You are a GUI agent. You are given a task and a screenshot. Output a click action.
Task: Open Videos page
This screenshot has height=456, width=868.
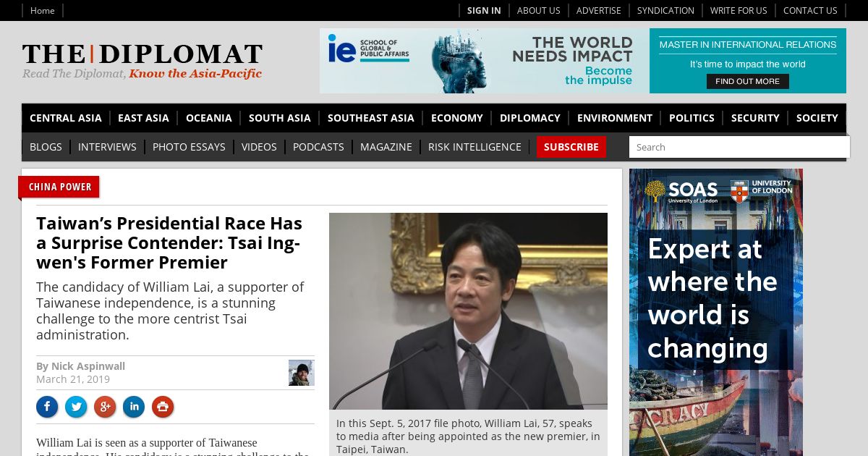click(259, 147)
